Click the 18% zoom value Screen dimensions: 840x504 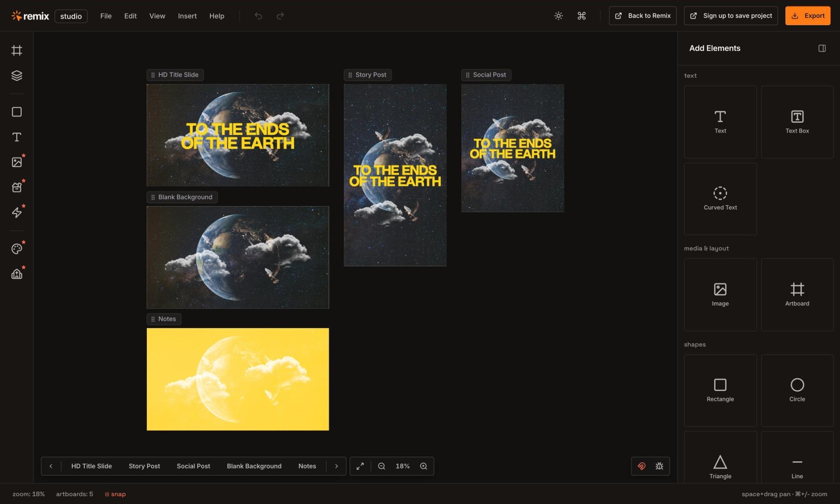click(x=403, y=466)
